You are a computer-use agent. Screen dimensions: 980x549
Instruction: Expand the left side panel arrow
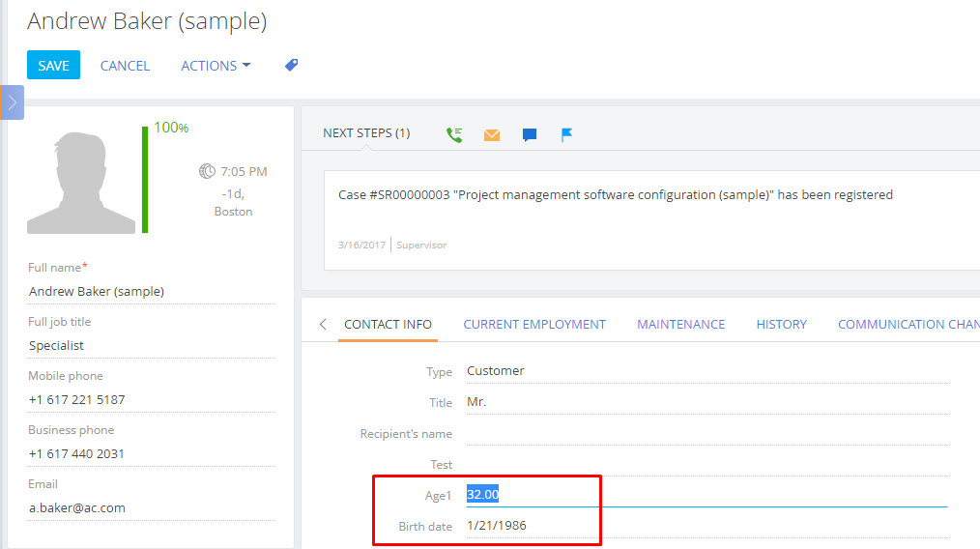pos(12,102)
